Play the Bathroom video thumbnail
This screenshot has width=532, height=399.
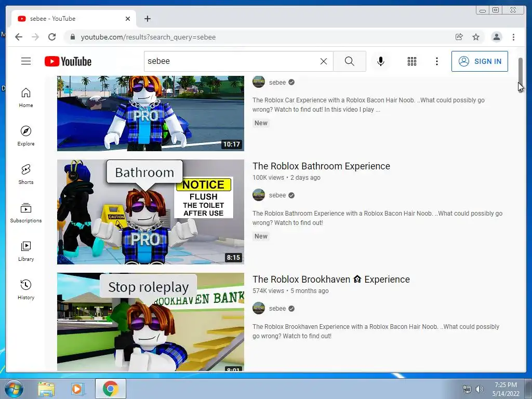tap(151, 212)
